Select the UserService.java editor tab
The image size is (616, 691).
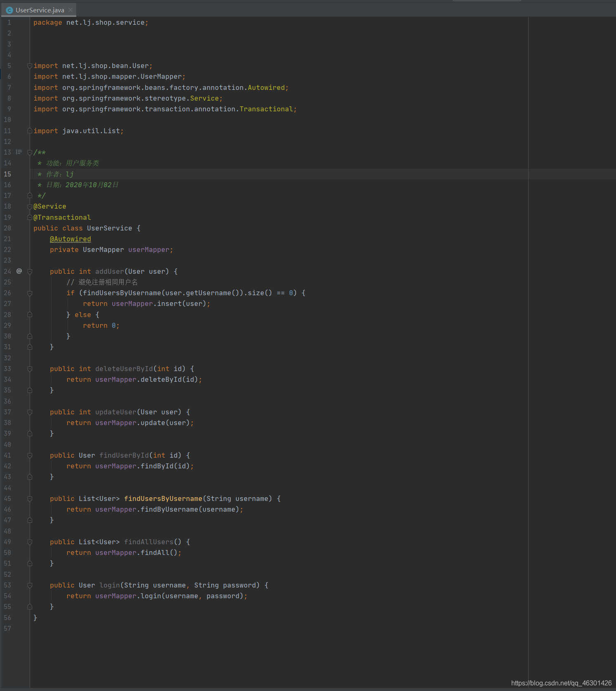tap(40, 10)
